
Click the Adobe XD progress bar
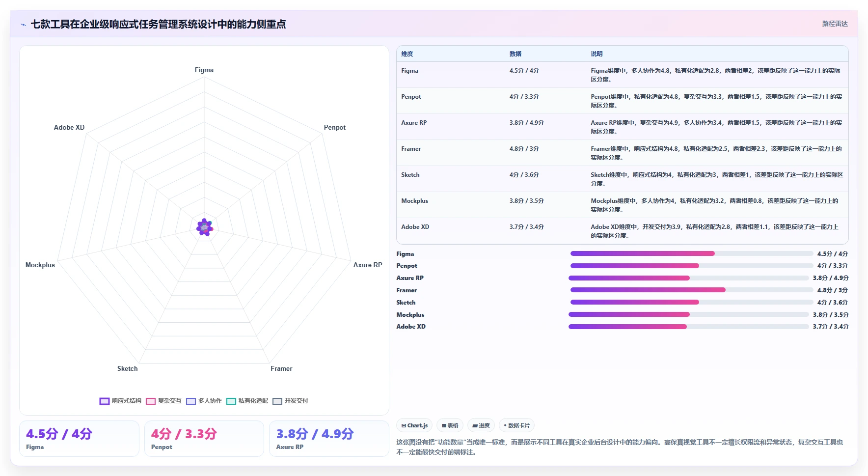click(x=689, y=327)
